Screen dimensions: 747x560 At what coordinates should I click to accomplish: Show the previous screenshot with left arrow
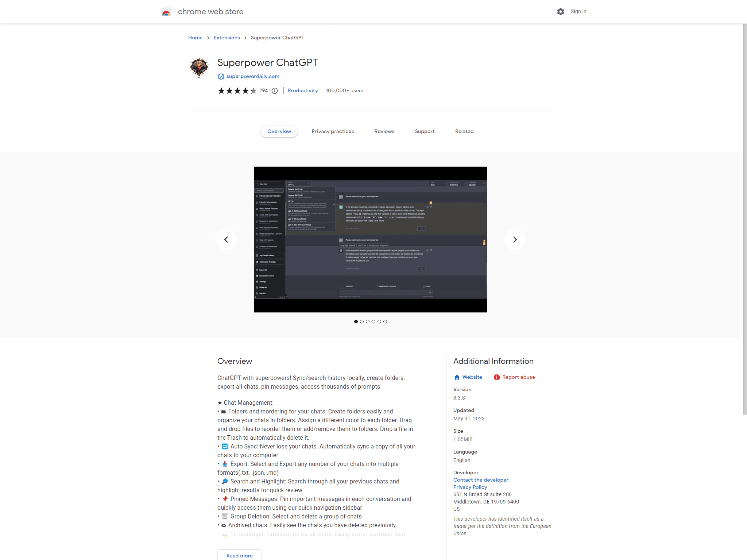[226, 240]
